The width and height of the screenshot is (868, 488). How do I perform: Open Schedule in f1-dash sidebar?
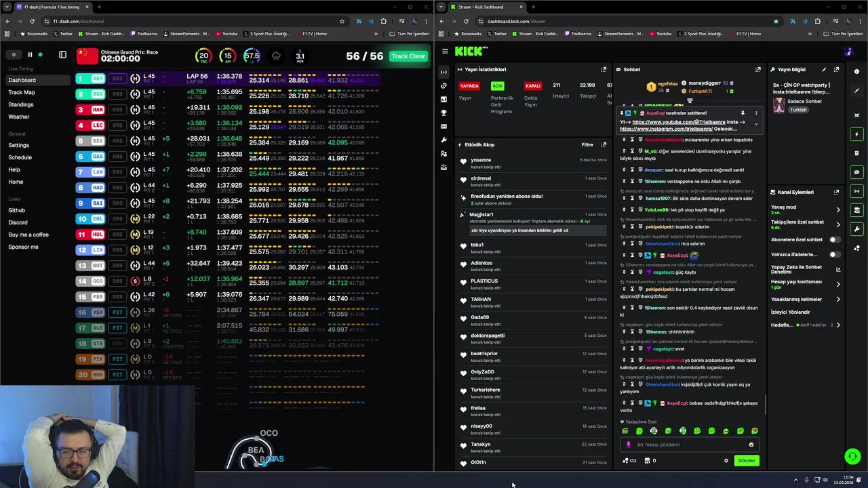tap(20, 157)
